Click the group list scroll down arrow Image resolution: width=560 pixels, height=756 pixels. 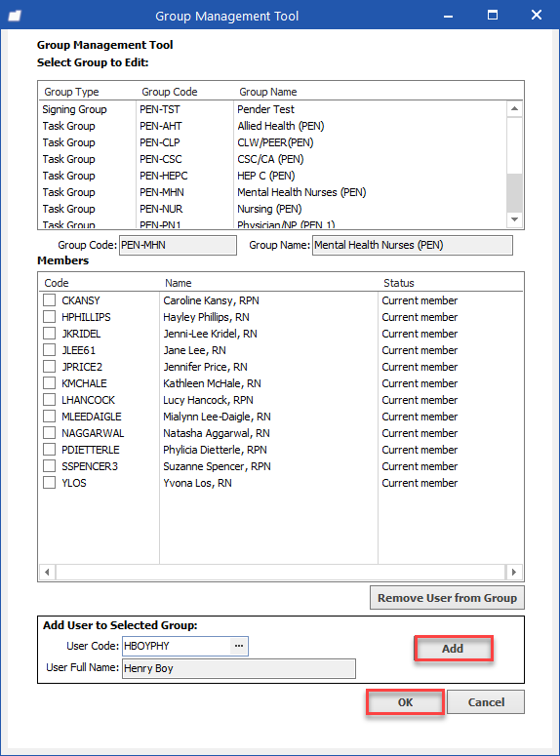click(515, 219)
